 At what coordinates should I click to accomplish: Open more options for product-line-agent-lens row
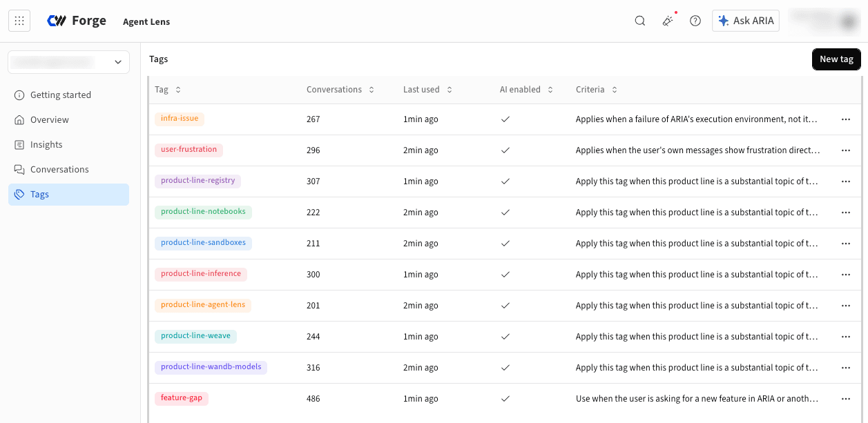846,306
